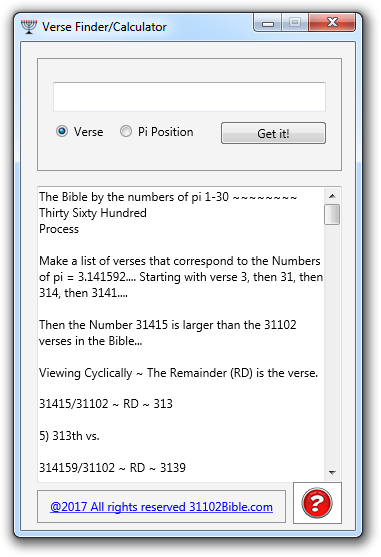Screen dimensions: 381x557
Task: Click the scrollbar down arrow
Action: 332,472
